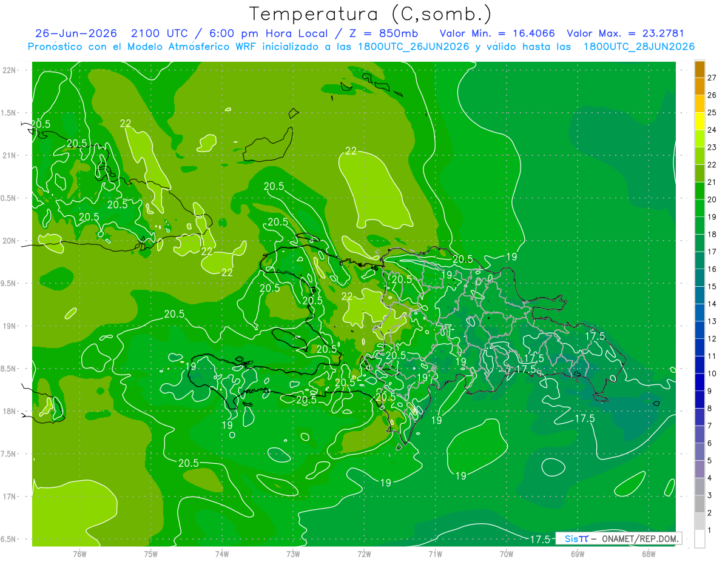Click the legend value "18"

(x=712, y=234)
